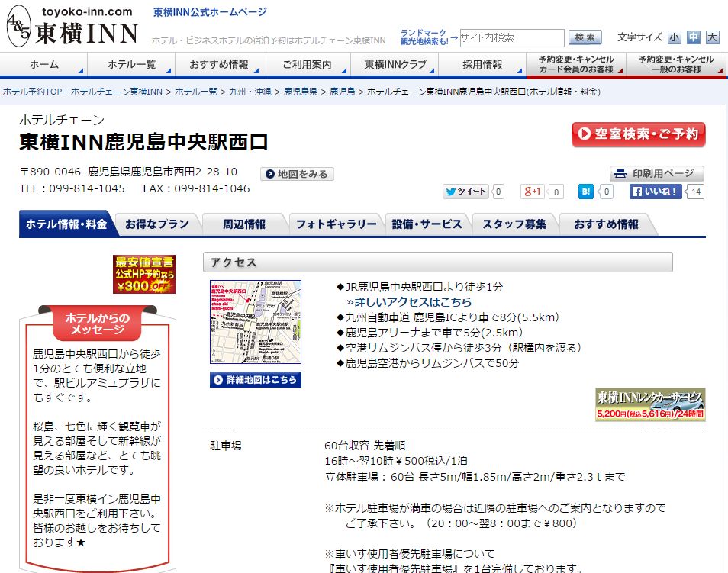Viewport: 728px width, 573px height.
Task: Click the ホテルからのメッセージ label
Action: (x=97, y=324)
